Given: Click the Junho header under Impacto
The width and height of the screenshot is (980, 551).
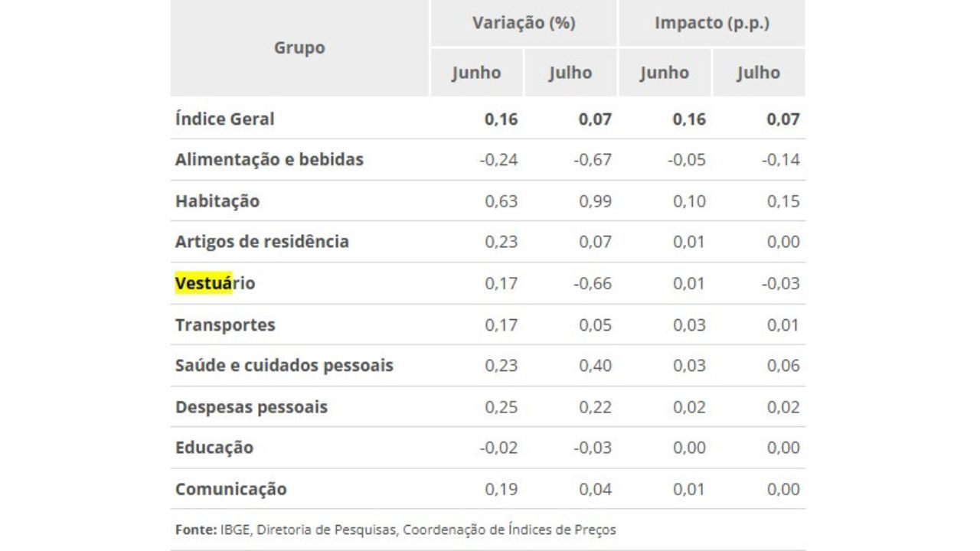Looking at the screenshot, I should tap(665, 73).
